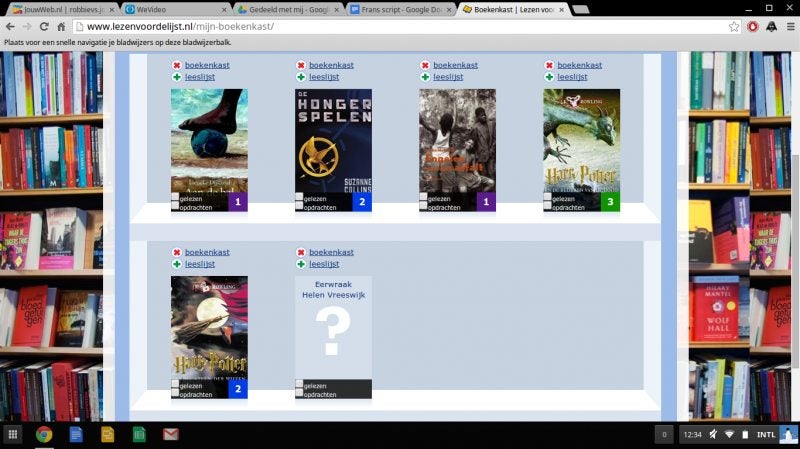
Task: Open Google Docs from the shelf
Action: point(76,434)
